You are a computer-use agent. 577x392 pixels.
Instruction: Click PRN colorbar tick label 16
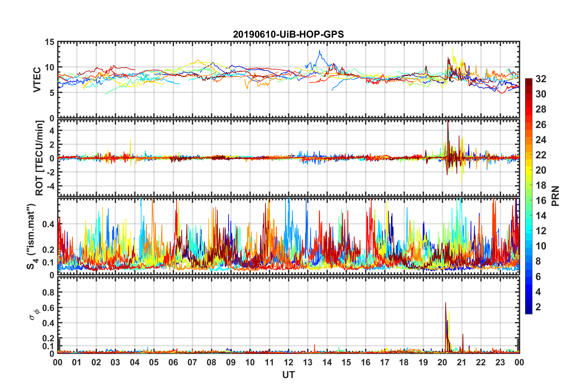[x=541, y=200]
